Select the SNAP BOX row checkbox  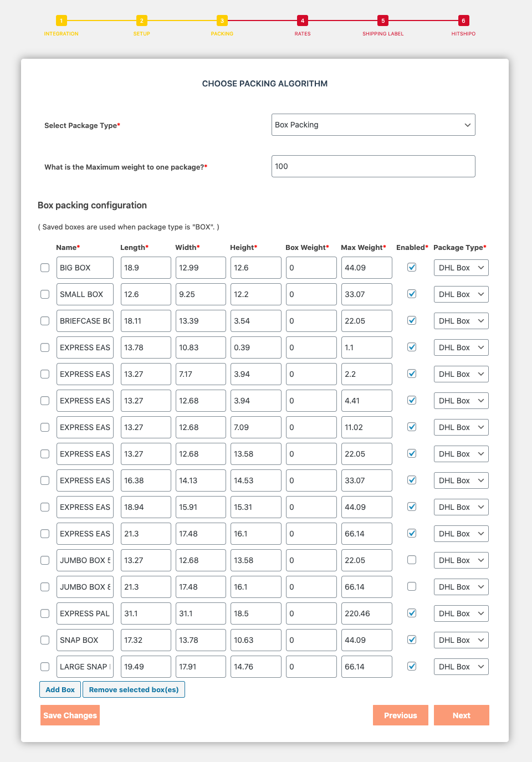[x=45, y=640]
